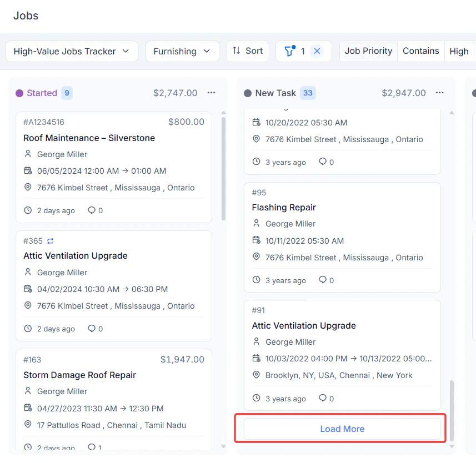Click the Started column scrollbar thumb

(x=223, y=169)
